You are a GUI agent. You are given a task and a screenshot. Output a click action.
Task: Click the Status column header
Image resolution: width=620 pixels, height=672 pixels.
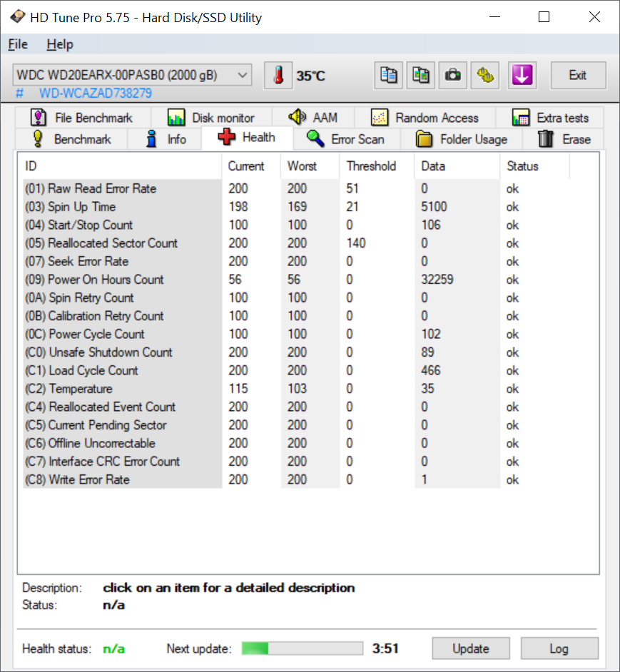[534, 166]
